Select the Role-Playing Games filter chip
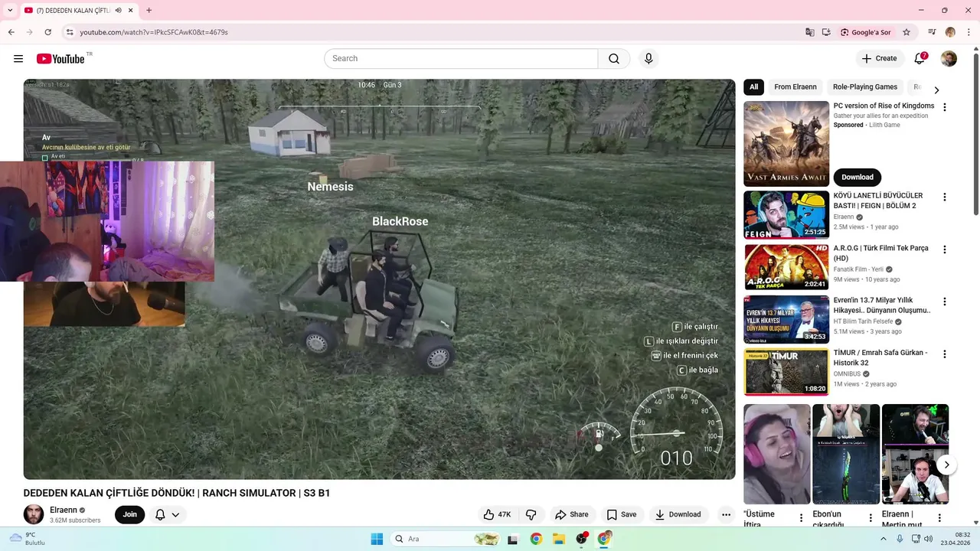The height and width of the screenshot is (551, 980). click(864, 87)
